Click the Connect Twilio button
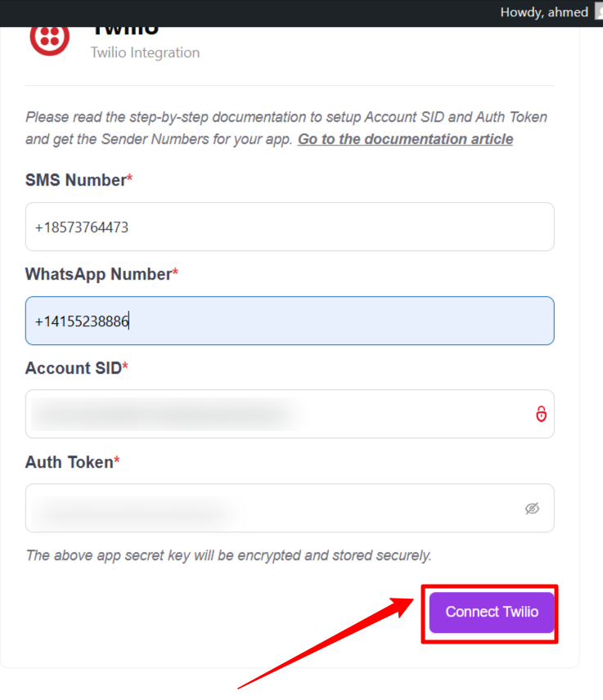Image resolution: width=603 pixels, height=700 pixels. [x=492, y=612]
